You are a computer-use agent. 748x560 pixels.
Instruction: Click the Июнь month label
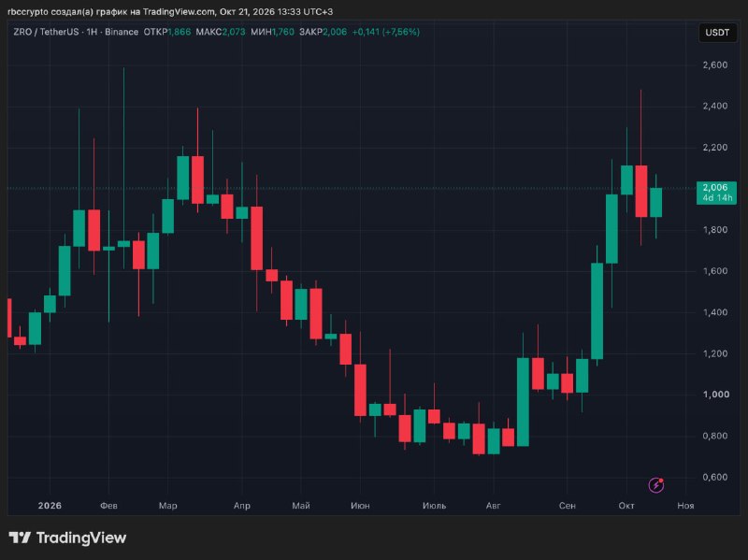(360, 506)
